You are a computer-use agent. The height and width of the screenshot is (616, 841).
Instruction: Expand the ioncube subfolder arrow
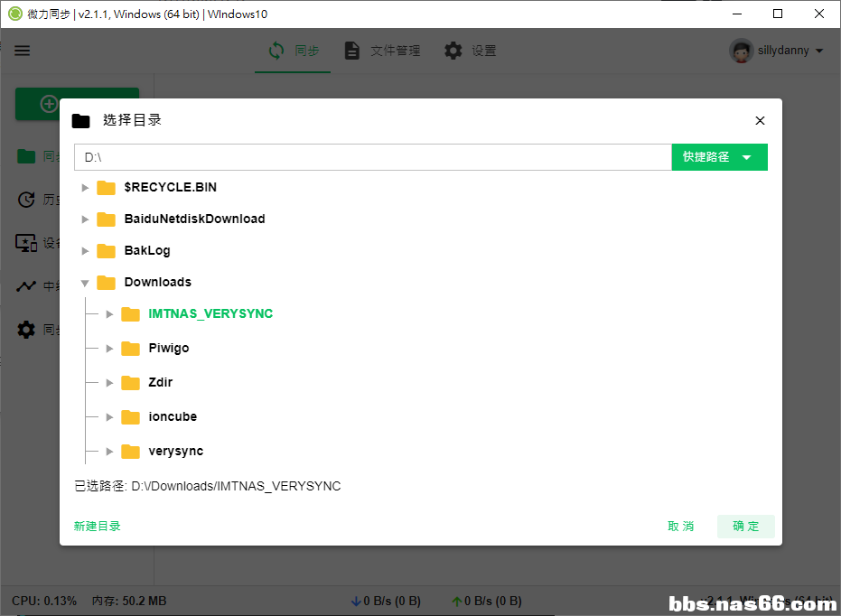(x=109, y=417)
